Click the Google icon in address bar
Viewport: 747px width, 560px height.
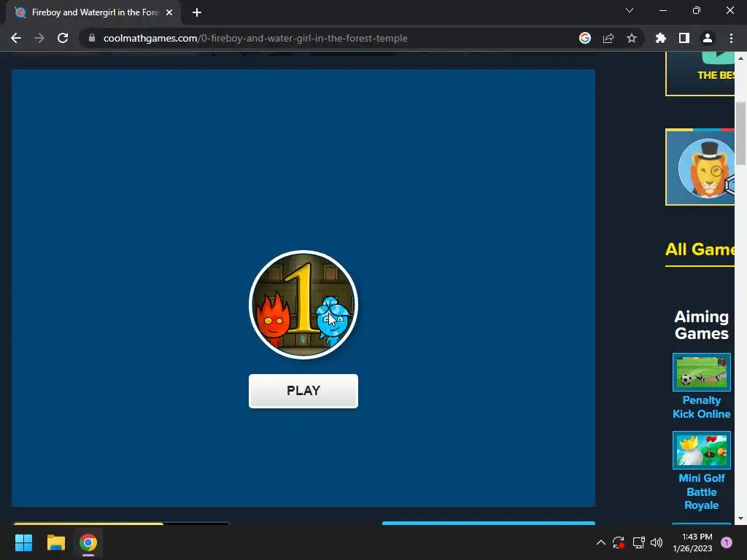pos(585,38)
